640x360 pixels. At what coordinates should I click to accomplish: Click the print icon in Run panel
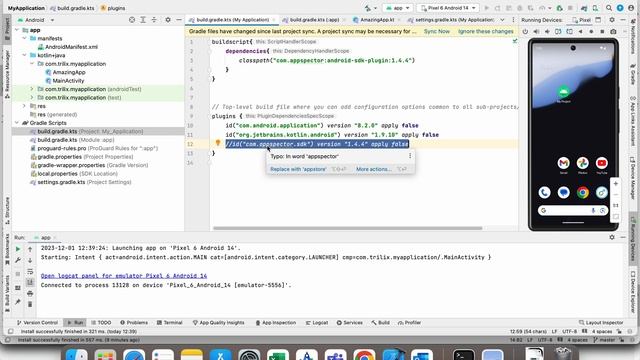coord(30,293)
